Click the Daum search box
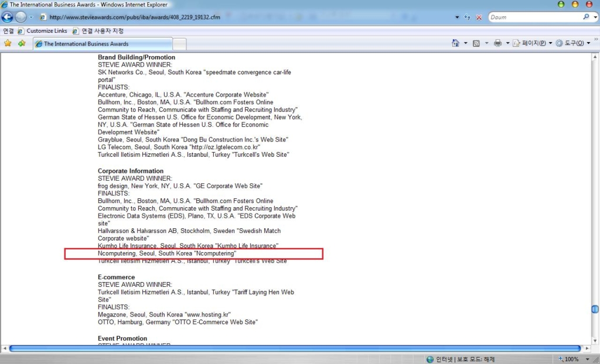Screen dimensions: 600x364 point(536,17)
